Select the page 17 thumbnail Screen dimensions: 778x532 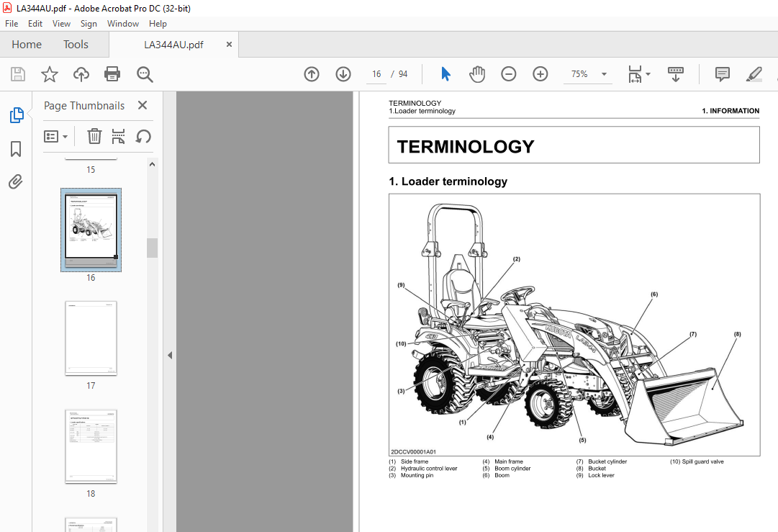click(x=91, y=338)
